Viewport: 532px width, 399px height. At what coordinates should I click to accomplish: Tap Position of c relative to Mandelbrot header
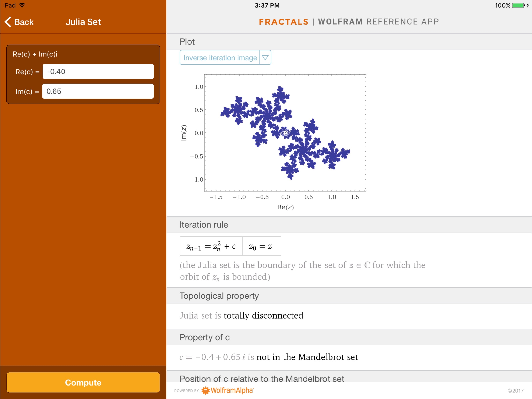(262, 378)
